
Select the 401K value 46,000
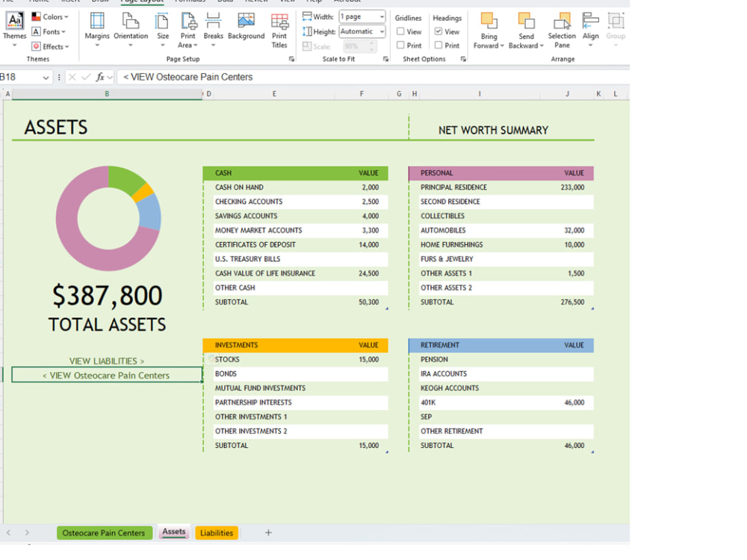[x=574, y=402]
